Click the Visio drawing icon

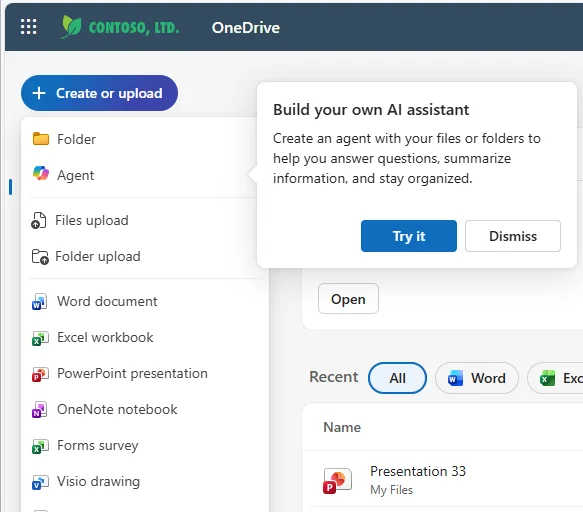[40, 482]
